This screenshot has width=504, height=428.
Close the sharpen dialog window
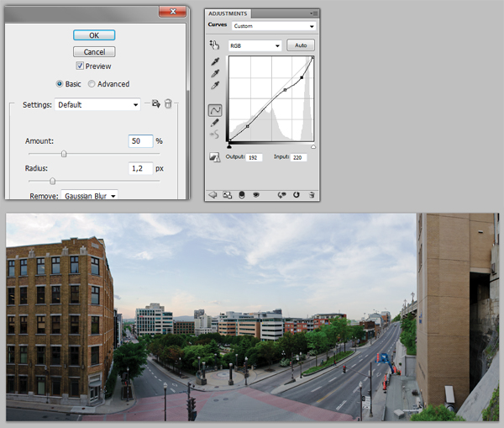pos(172,12)
